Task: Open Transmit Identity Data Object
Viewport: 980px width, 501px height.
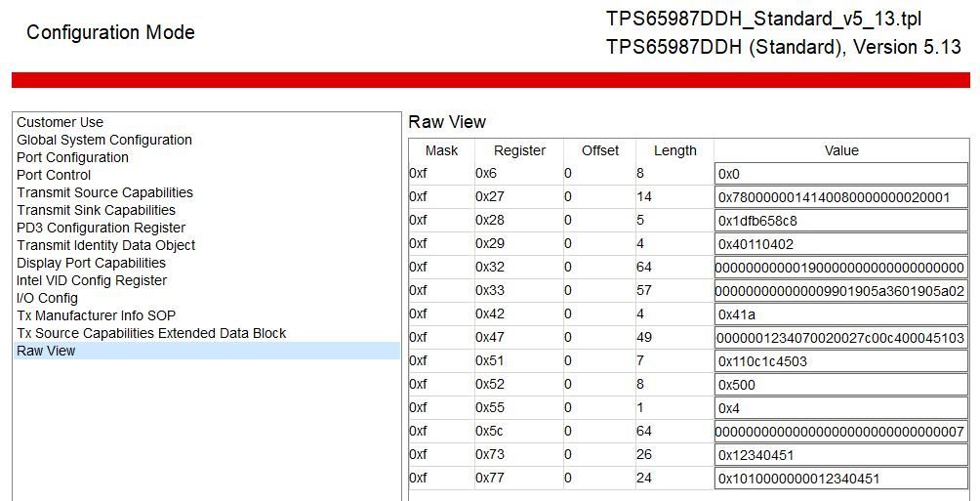Action: click(x=206, y=244)
